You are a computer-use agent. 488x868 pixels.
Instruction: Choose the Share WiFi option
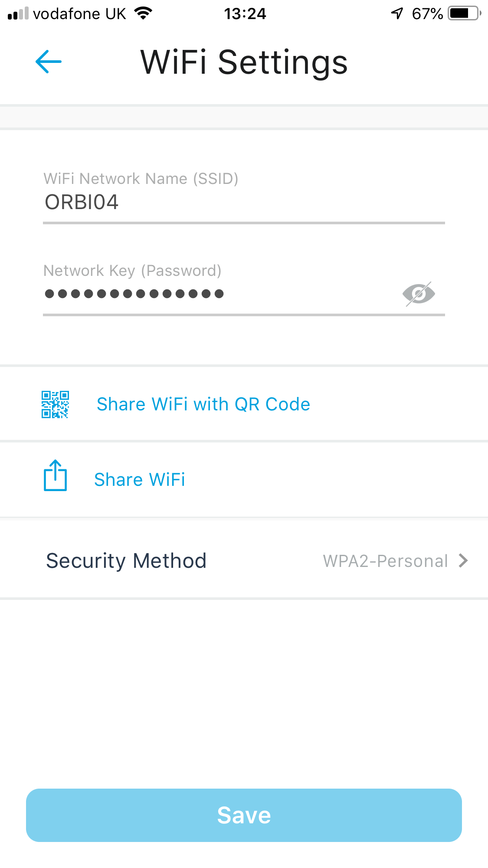139,480
